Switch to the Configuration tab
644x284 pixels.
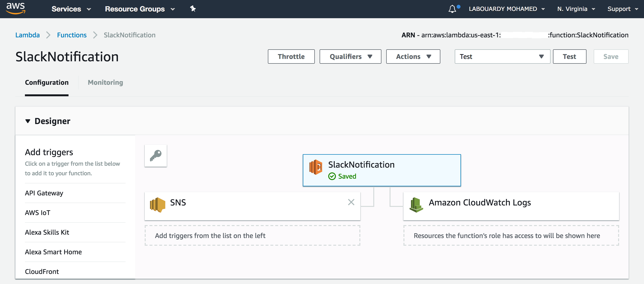click(x=46, y=82)
